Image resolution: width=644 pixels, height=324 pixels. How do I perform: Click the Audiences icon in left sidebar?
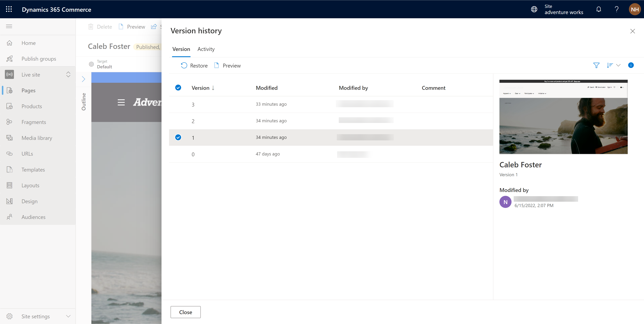[10, 217]
